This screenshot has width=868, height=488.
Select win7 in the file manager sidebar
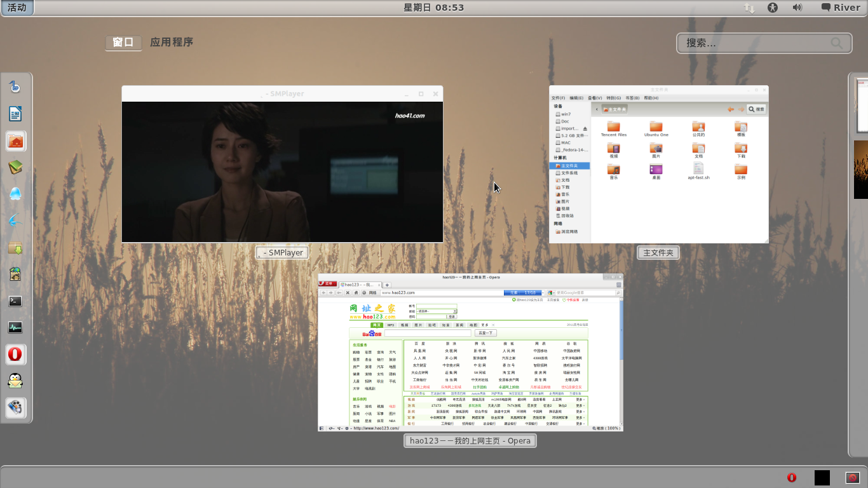(566, 114)
